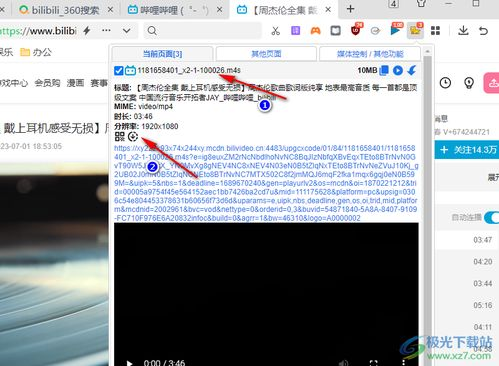Click the 10MB file size label
The width and height of the screenshot is (499, 366).
[x=367, y=70]
